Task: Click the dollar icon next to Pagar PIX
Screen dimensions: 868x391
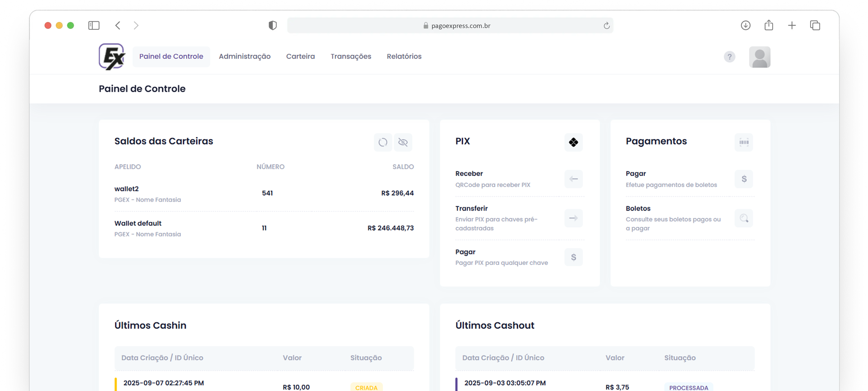Action: click(573, 257)
